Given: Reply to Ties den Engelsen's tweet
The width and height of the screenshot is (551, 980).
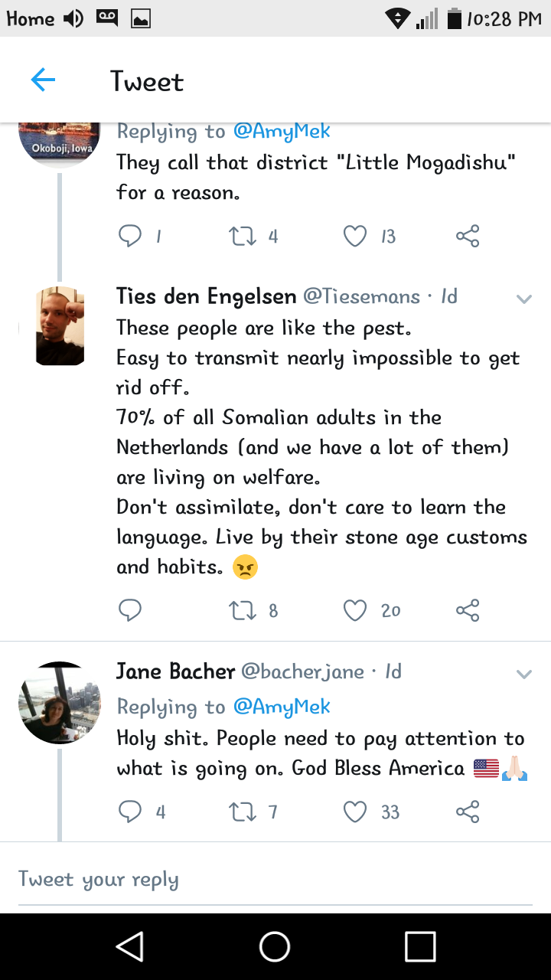Looking at the screenshot, I should (130, 610).
